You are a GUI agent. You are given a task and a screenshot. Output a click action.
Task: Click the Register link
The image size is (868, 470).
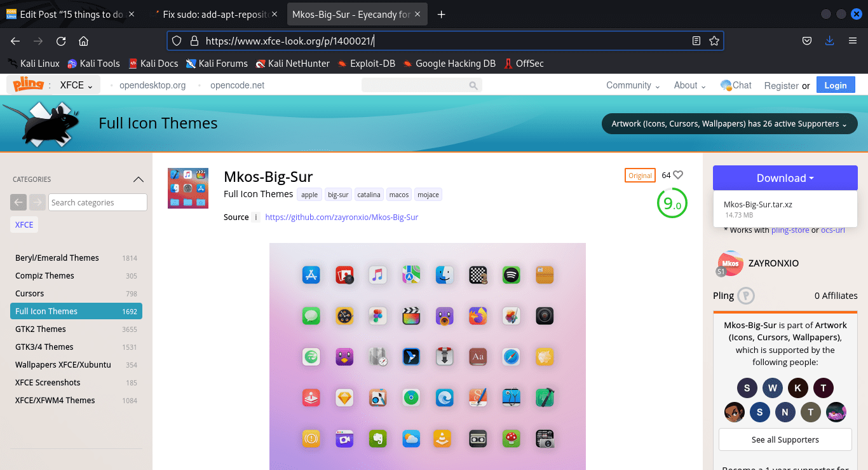[781, 85]
